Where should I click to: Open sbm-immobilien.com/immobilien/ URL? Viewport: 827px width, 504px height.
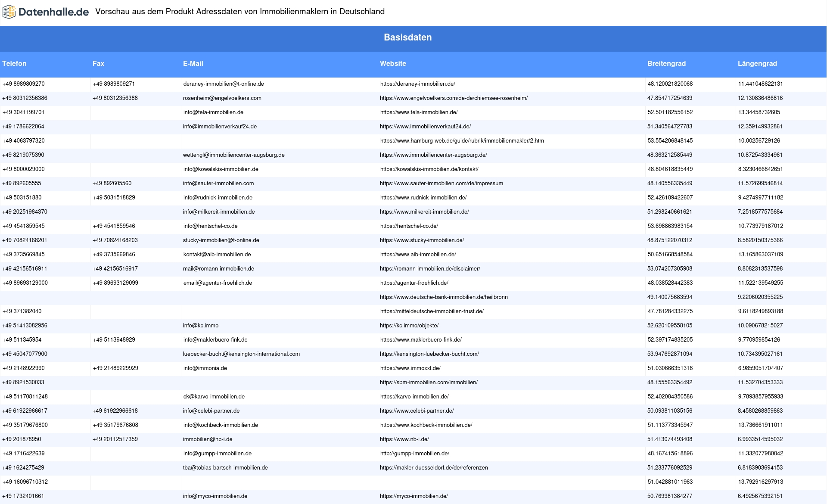coord(429,383)
